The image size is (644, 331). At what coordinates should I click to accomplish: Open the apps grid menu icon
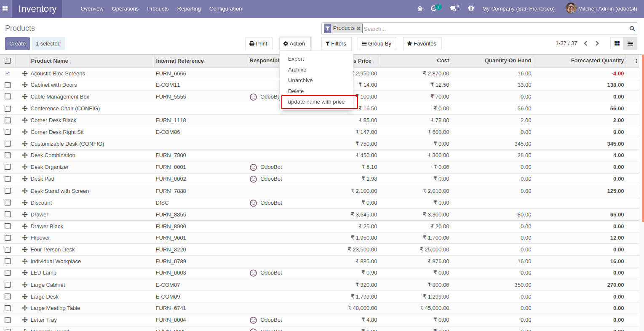(x=5, y=8)
